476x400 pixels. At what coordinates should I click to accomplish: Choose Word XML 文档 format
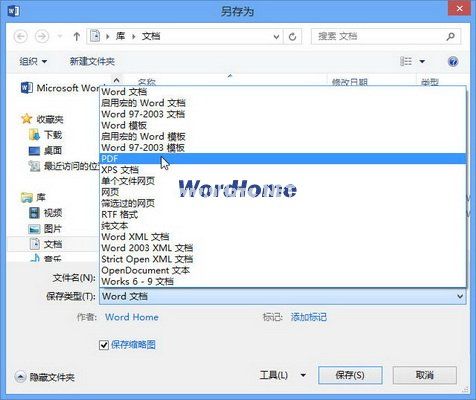pyautogui.click(x=283, y=237)
